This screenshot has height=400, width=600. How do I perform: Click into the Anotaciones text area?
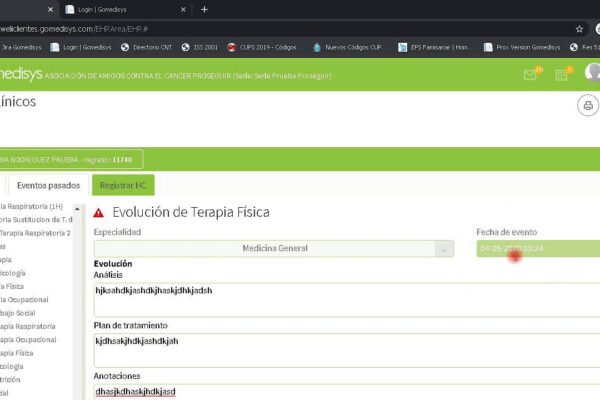pos(347,392)
